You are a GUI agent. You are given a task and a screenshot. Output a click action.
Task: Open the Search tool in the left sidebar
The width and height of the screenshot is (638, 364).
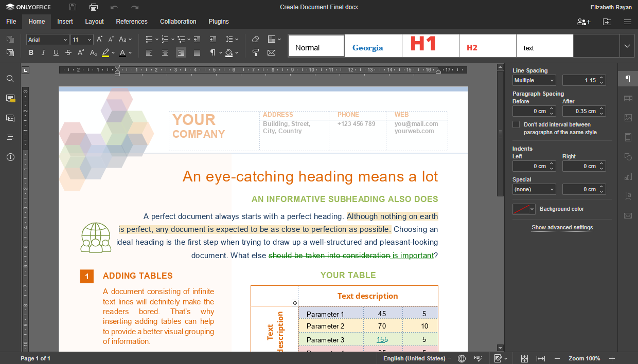coord(10,78)
